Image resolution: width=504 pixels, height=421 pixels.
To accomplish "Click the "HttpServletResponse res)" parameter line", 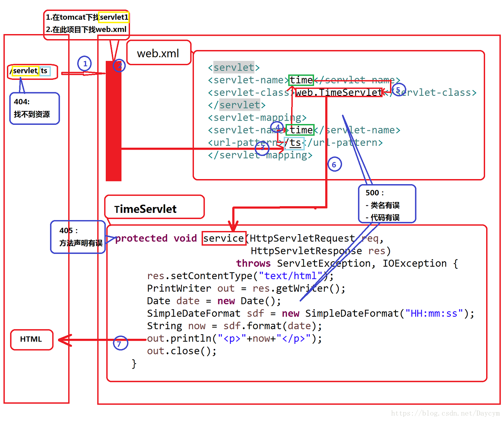I will pyautogui.click(x=321, y=251).
